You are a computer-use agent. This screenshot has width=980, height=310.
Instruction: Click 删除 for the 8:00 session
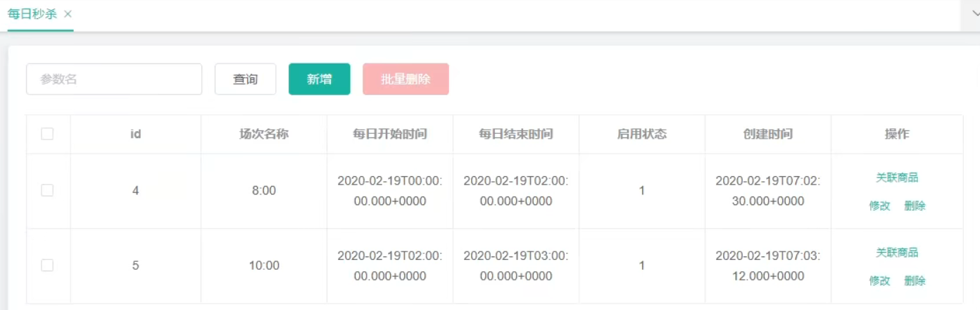point(915,206)
